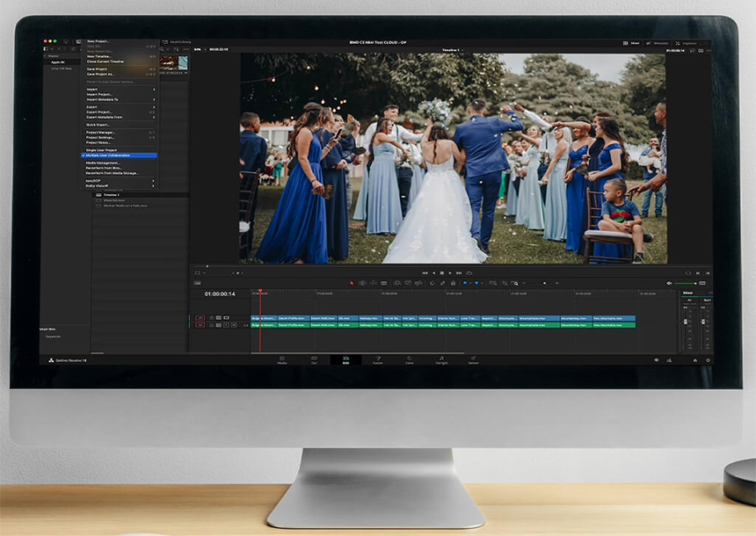Go to the Fairlight page
This screenshot has height=536, width=756.
click(x=440, y=360)
